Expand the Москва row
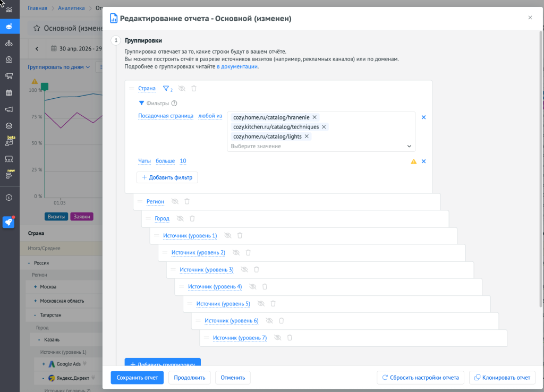 click(x=35, y=287)
